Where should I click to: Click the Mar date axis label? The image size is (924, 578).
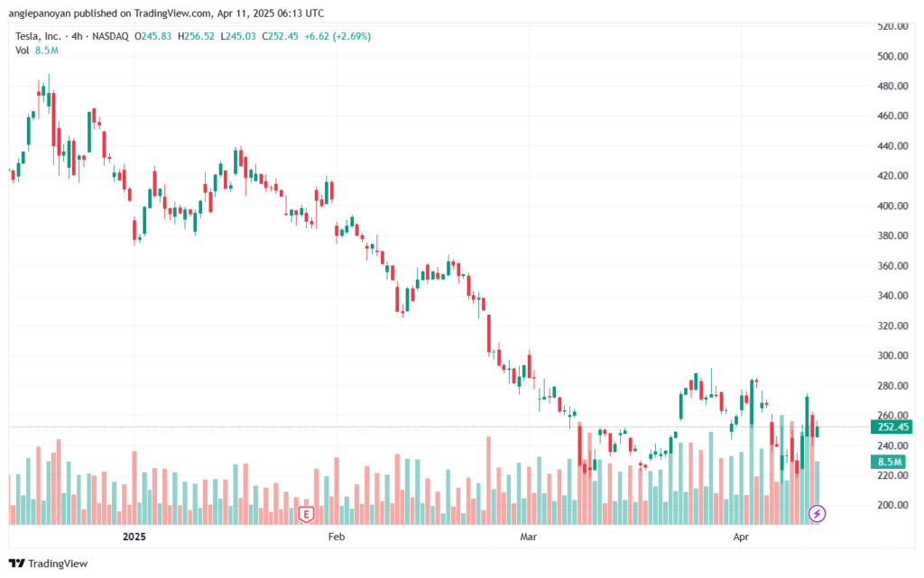click(x=529, y=537)
